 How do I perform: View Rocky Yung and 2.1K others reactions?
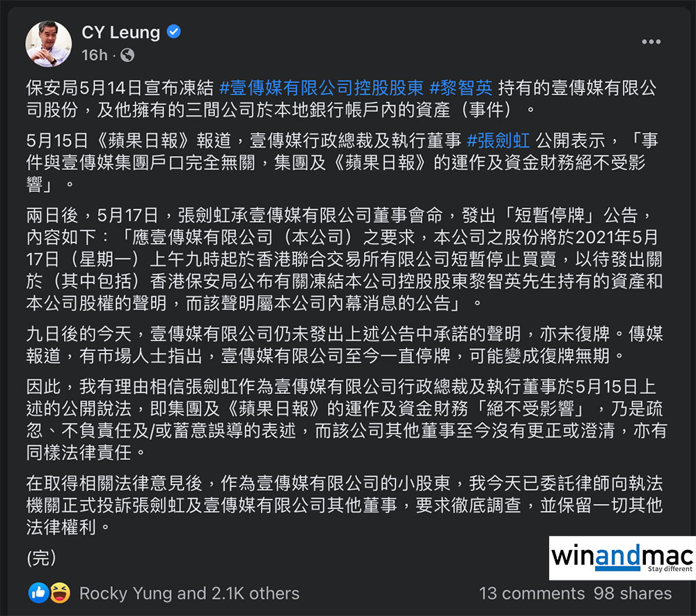[189, 593]
